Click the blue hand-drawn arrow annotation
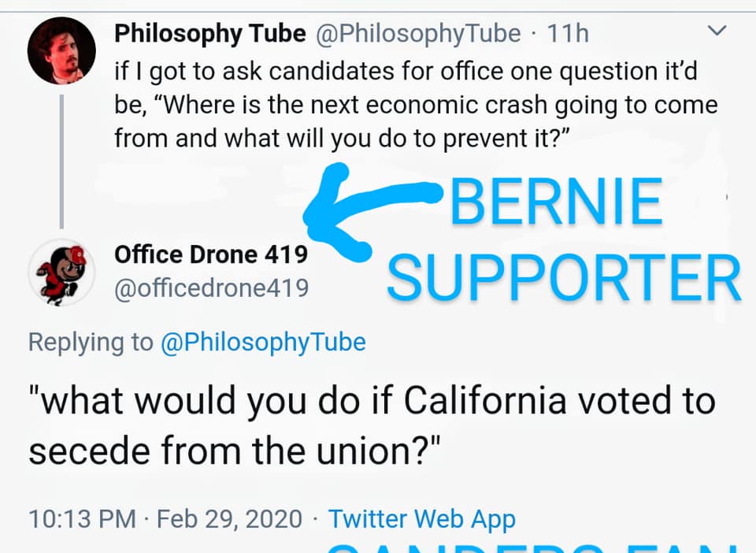The height and width of the screenshot is (553, 756). (x=371, y=212)
